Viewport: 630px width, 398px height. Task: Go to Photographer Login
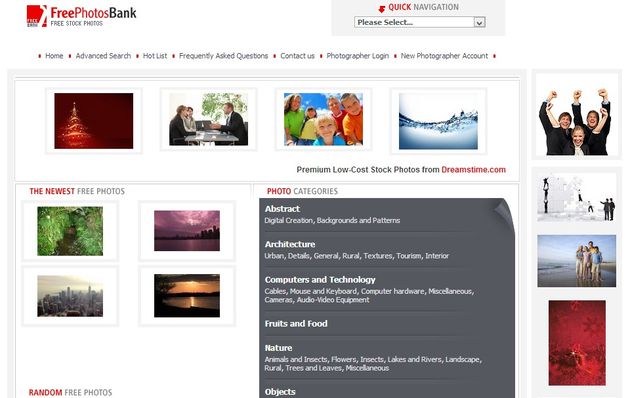(x=358, y=56)
